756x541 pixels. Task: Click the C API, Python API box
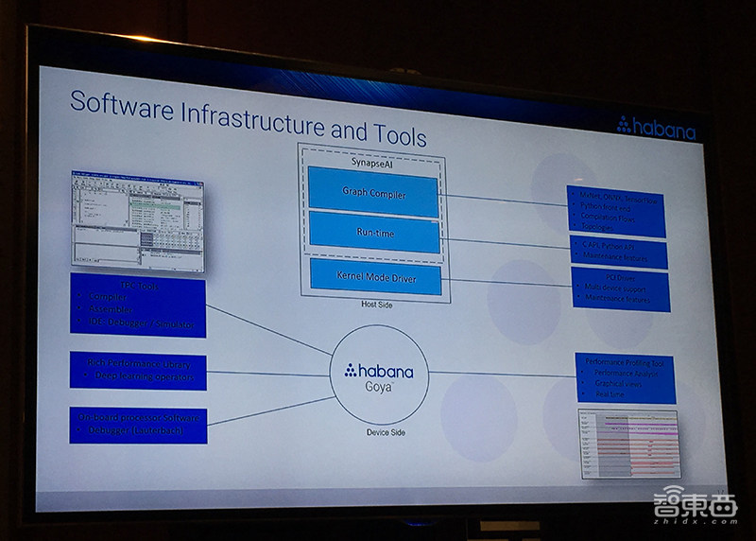(x=619, y=253)
